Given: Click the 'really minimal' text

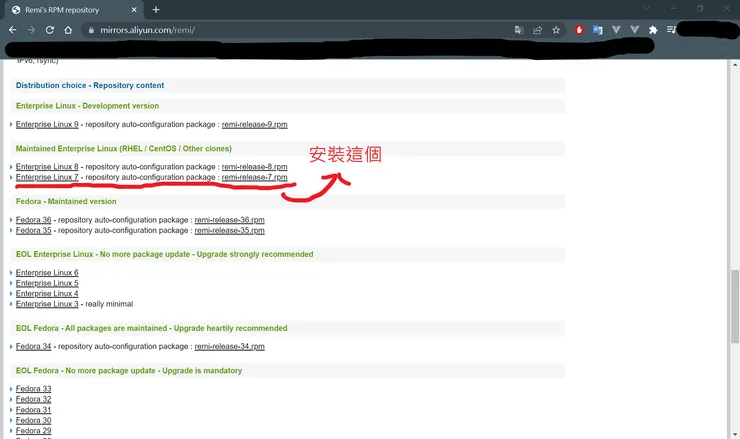Looking at the screenshot, I should click(x=109, y=304).
